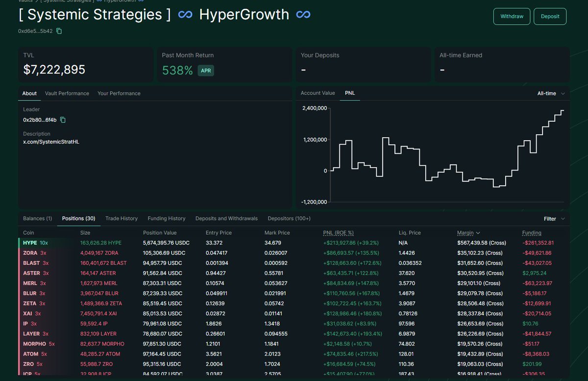Click the ZETA coin row label
Image resolution: width=588 pixels, height=381 pixels.
click(x=30, y=304)
